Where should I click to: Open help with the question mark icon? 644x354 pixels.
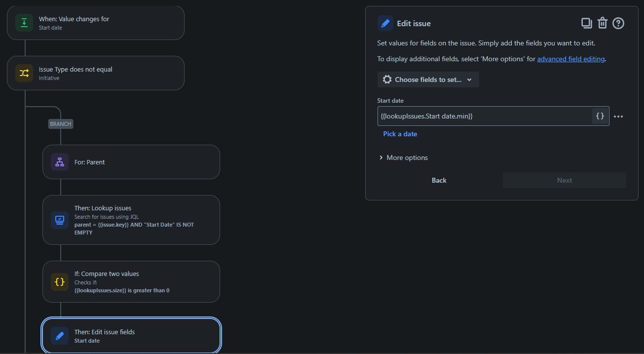coord(618,23)
